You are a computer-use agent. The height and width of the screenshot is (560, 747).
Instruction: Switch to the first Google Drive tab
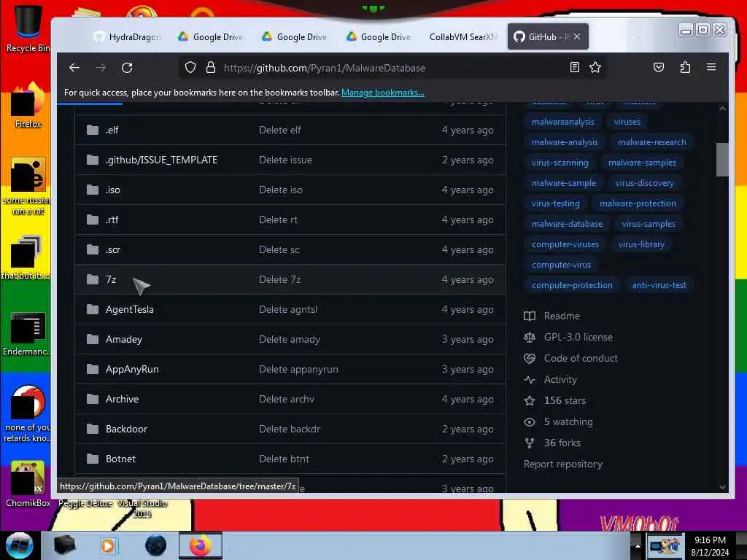pos(211,36)
